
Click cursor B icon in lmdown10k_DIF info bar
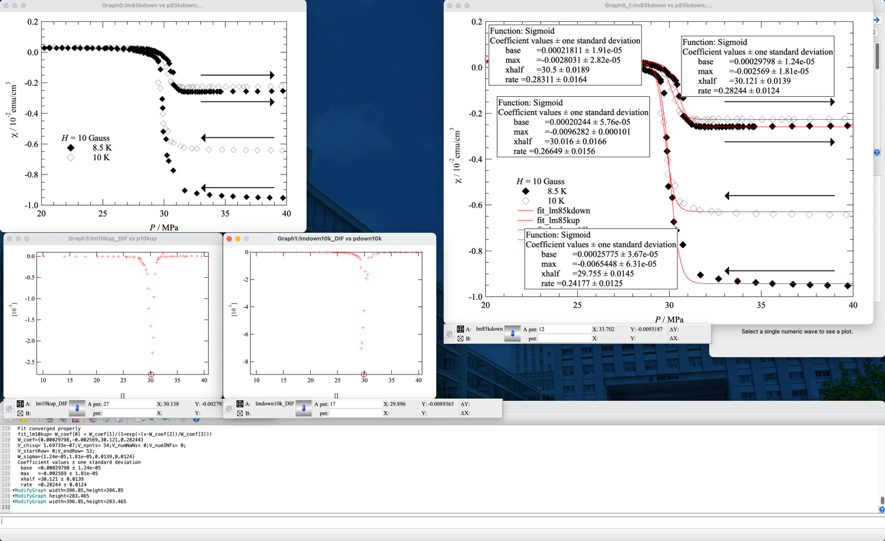pos(240,413)
